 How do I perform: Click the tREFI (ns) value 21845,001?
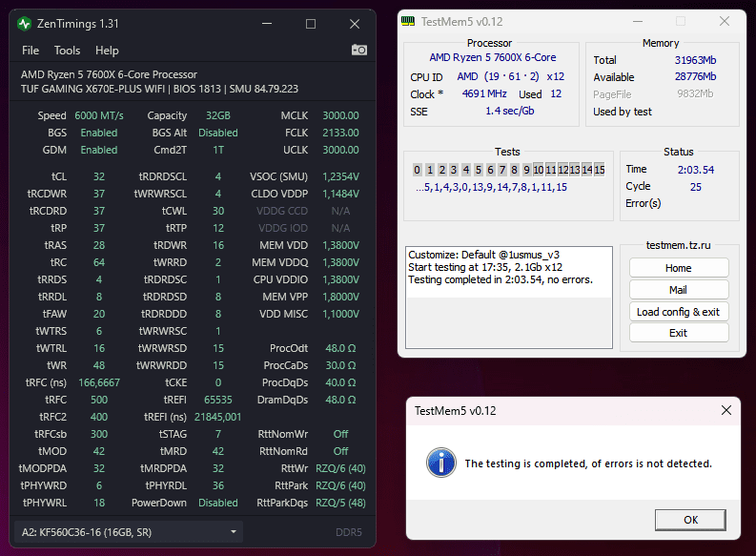tap(218, 417)
